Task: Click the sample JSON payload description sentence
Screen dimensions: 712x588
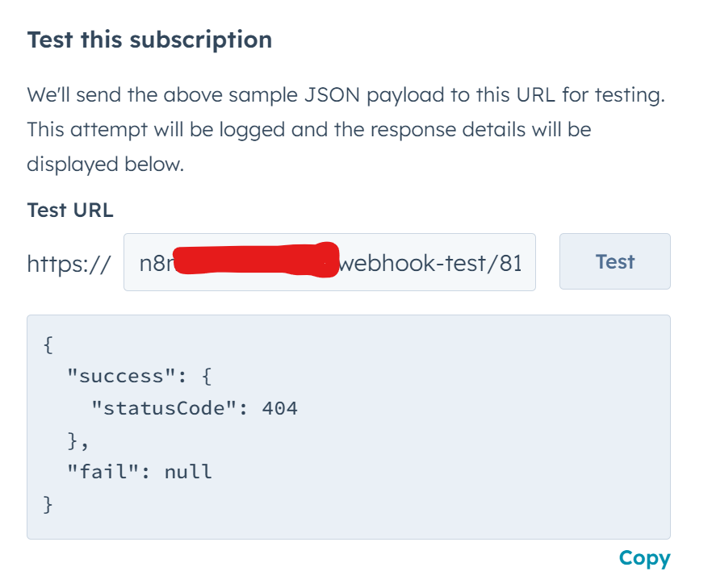Action: (x=346, y=95)
